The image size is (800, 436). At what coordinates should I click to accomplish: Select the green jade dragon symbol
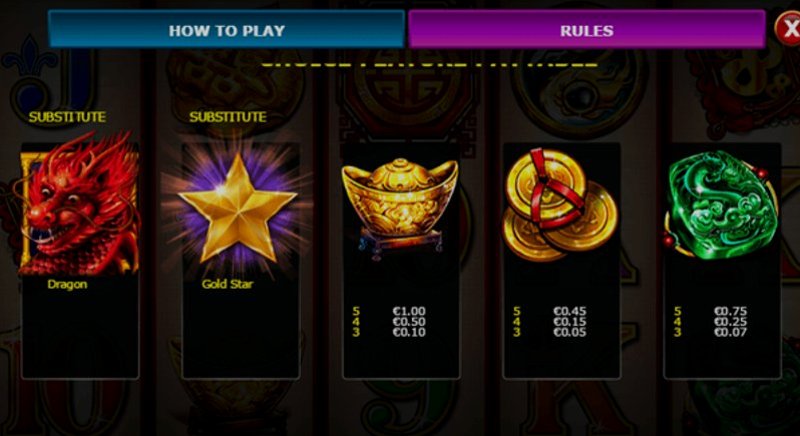(721, 204)
